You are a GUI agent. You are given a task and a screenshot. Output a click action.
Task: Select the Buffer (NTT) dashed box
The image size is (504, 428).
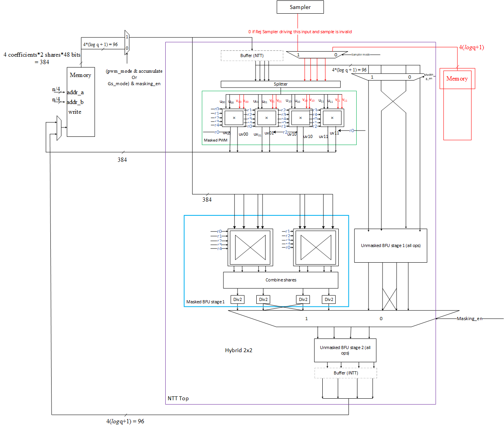click(x=252, y=56)
